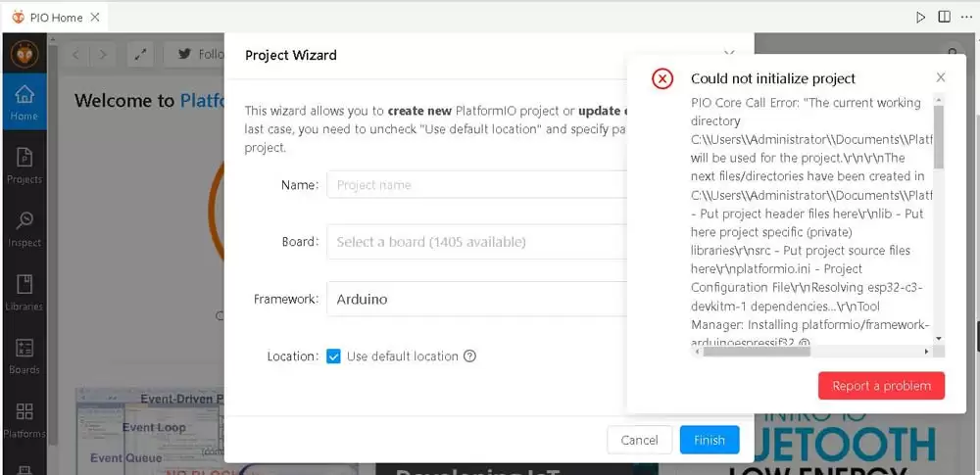Screen dimensions: 980x475
Task: Click the run (play) icon in editor toolbar
Action: pyautogui.click(x=920, y=17)
